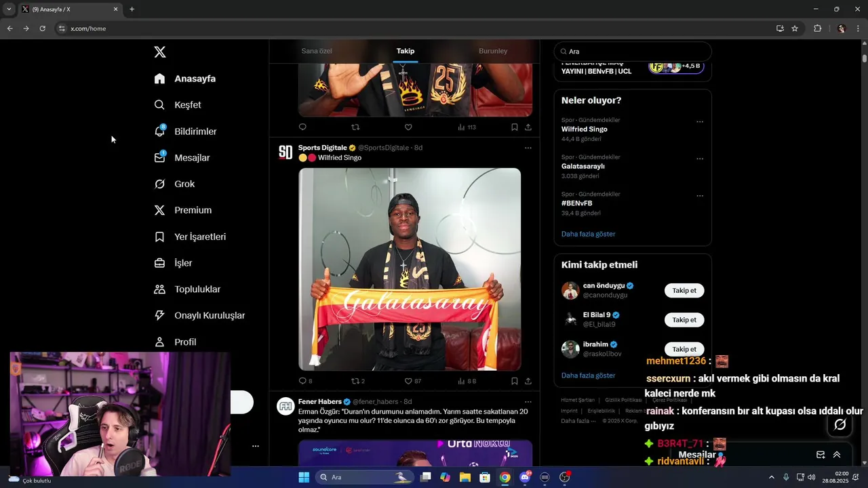Viewport: 868px width, 488px height.
Task: Open Windows Start menu
Action: tap(304, 477)
